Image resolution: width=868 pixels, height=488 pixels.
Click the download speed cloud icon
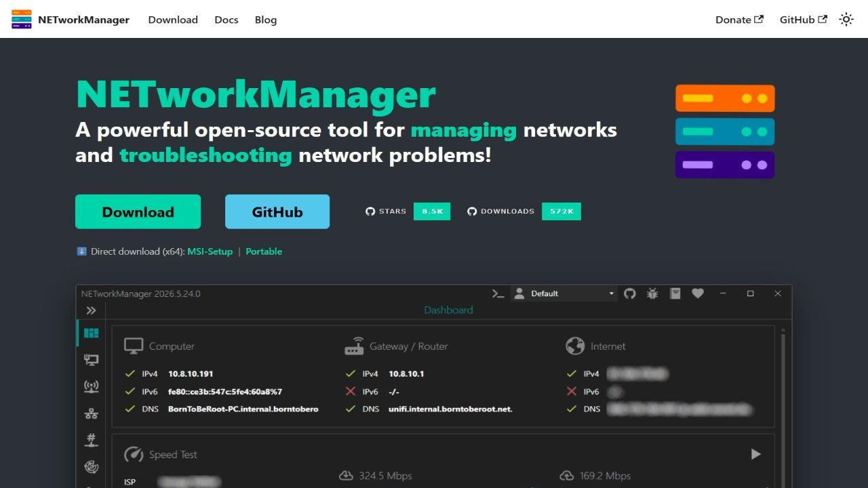click(346, 476)
